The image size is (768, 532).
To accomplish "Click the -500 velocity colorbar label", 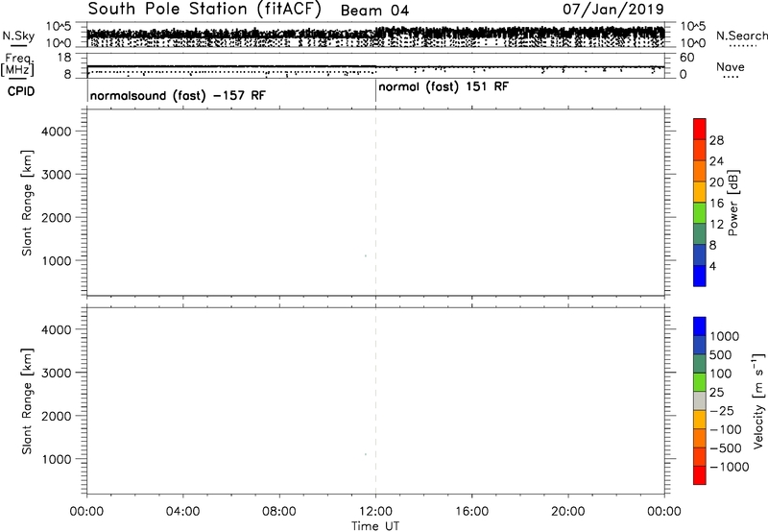I will pyautogui.click(x=726, y=448).
